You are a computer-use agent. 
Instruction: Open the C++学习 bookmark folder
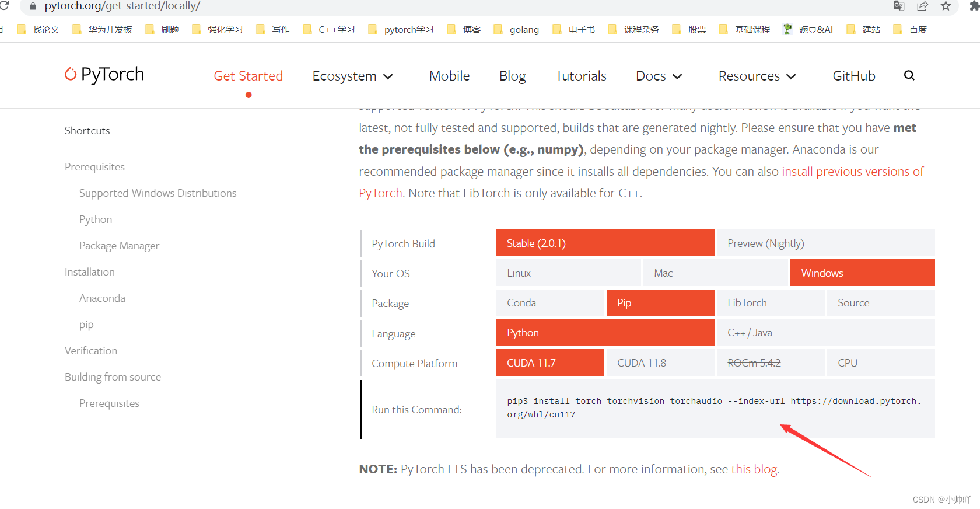329,29
